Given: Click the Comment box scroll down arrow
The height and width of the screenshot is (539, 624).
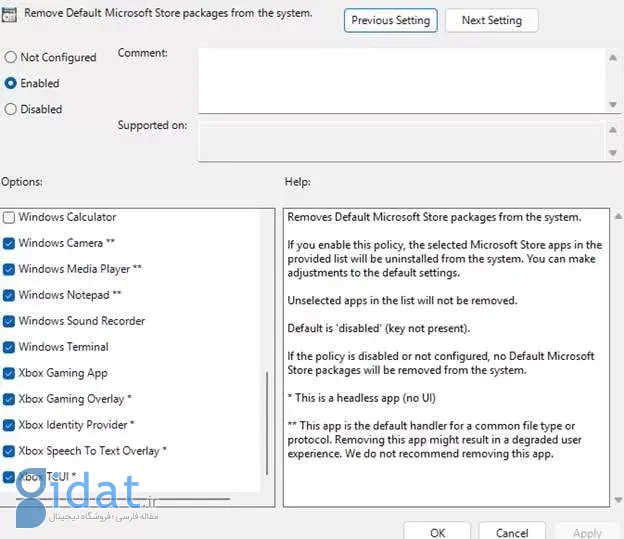Looking at the screenshot, I should (x=613, y=105).
